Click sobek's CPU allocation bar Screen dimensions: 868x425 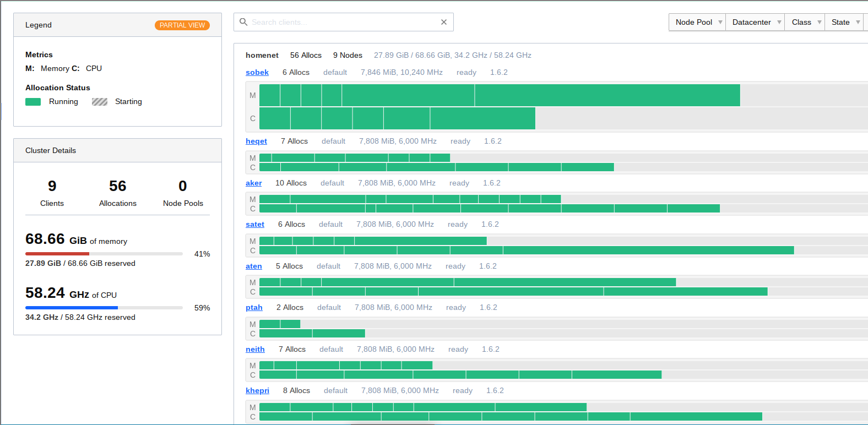(397, 118)
